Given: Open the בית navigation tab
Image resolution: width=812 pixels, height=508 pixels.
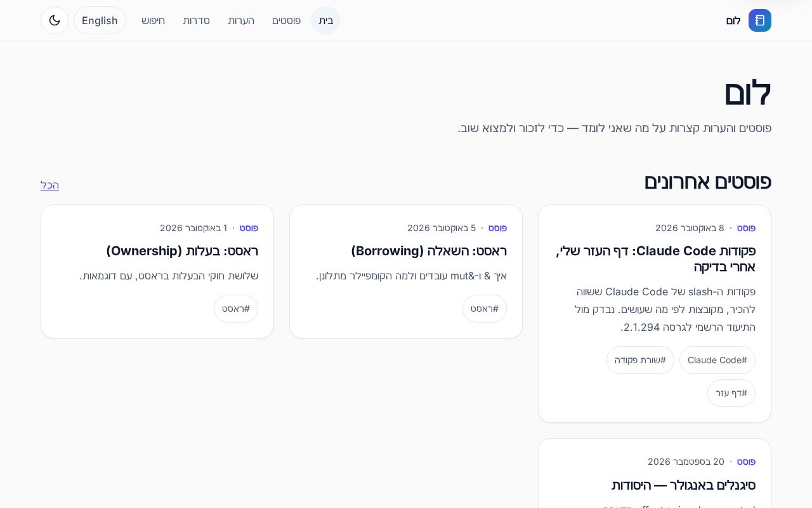Looking at the screenshot, I should tap(326, 20).
